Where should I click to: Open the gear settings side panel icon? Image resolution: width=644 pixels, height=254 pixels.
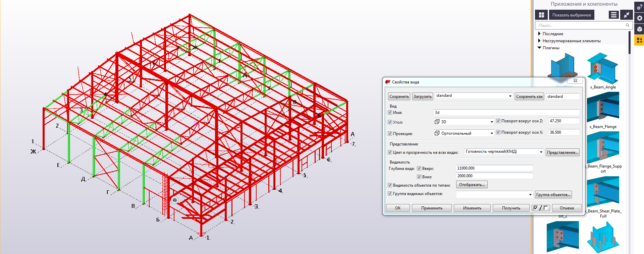[639, 18]
